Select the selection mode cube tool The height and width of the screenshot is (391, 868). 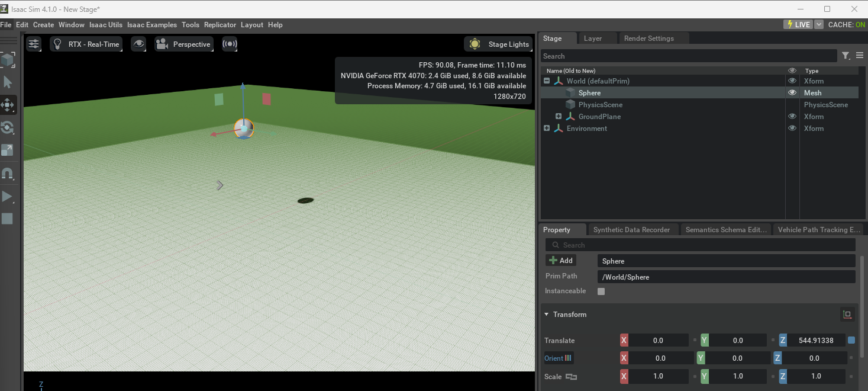coord(7,59)
